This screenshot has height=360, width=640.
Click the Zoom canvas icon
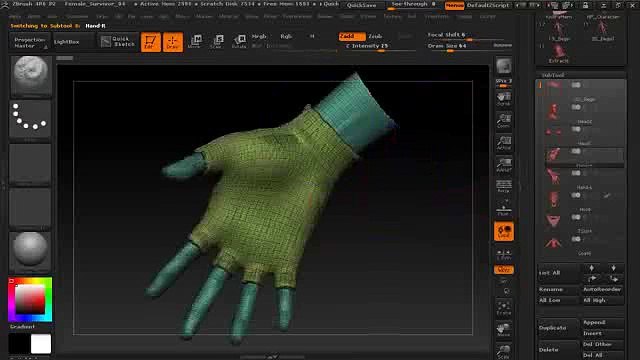pos(504,121)
